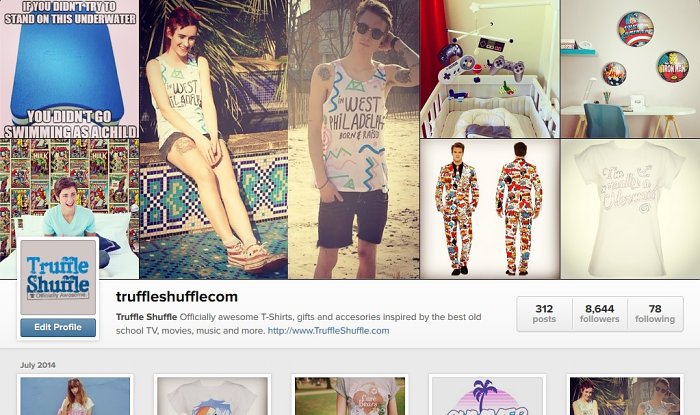Open the white script T-shirt photo
Viewport: 700px width, 415px height.
(x=630, y=209)
